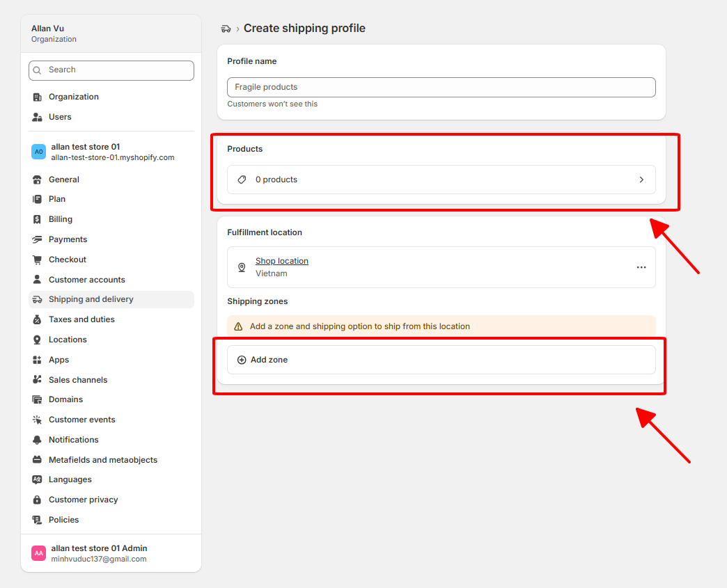This screenshot has height=588, width=727.
Task: Click the Shop location link
Action: pyautogui.click(x=282, y=261)
